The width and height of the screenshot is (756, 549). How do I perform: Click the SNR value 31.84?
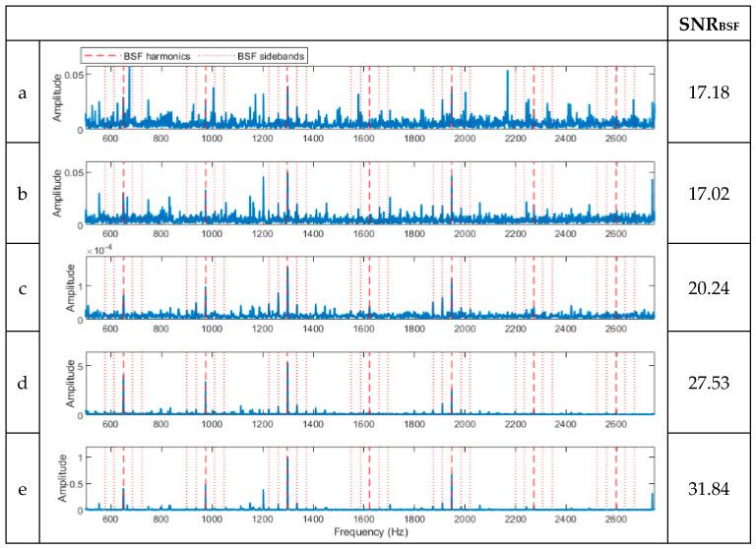tap(709, 489)
